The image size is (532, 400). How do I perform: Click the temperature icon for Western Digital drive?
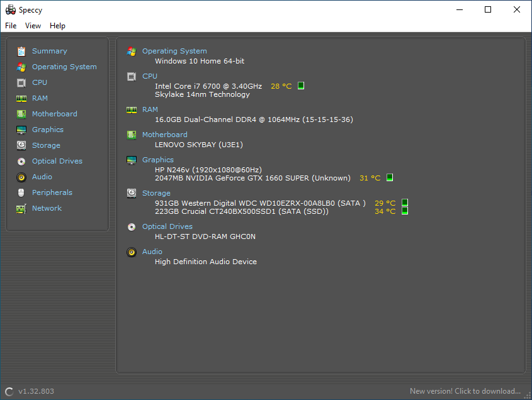405,203
